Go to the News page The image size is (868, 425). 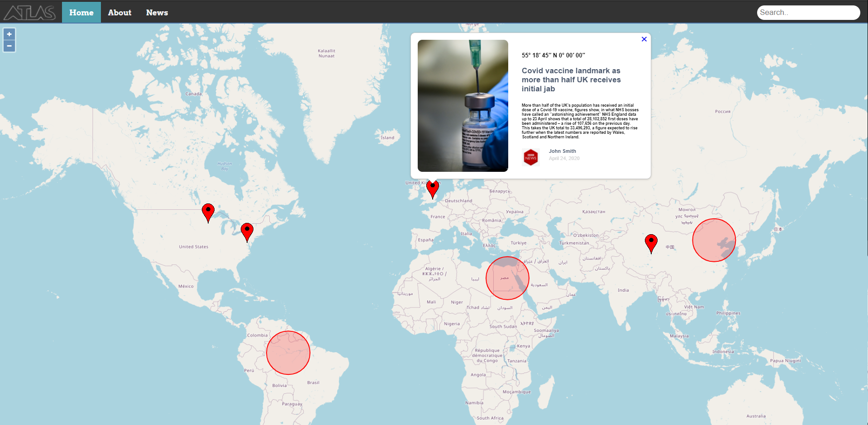[157, 13]
